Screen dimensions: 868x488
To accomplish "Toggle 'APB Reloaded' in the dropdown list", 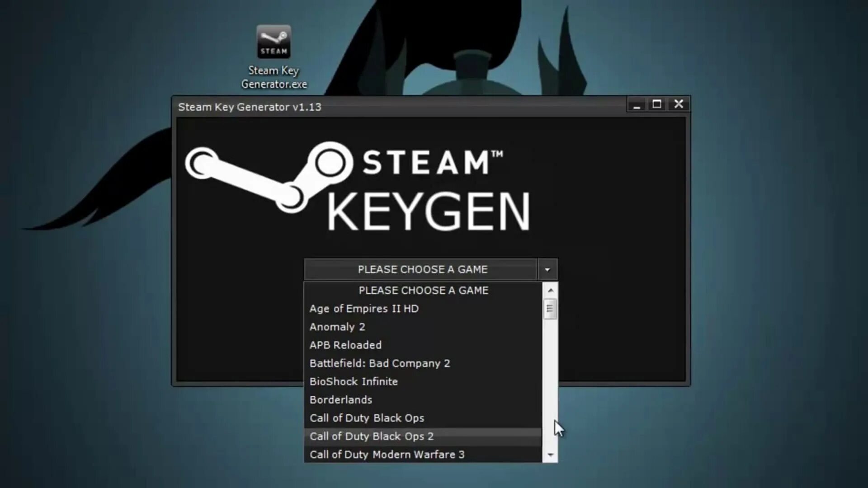I will (345, 344).
